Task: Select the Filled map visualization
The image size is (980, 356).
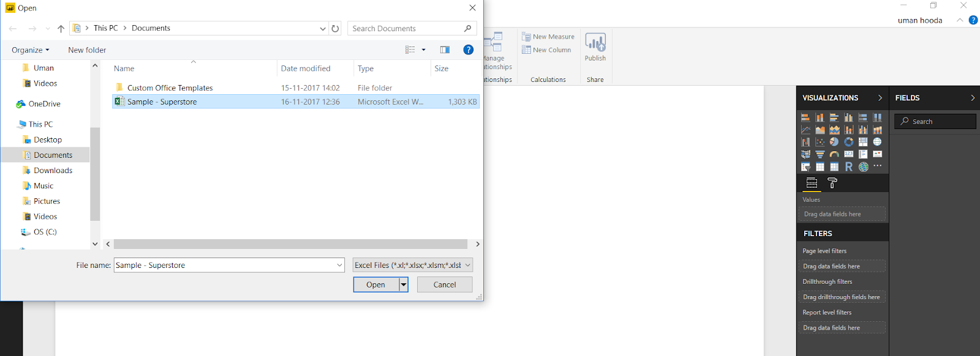Action: tap(805, 154)
